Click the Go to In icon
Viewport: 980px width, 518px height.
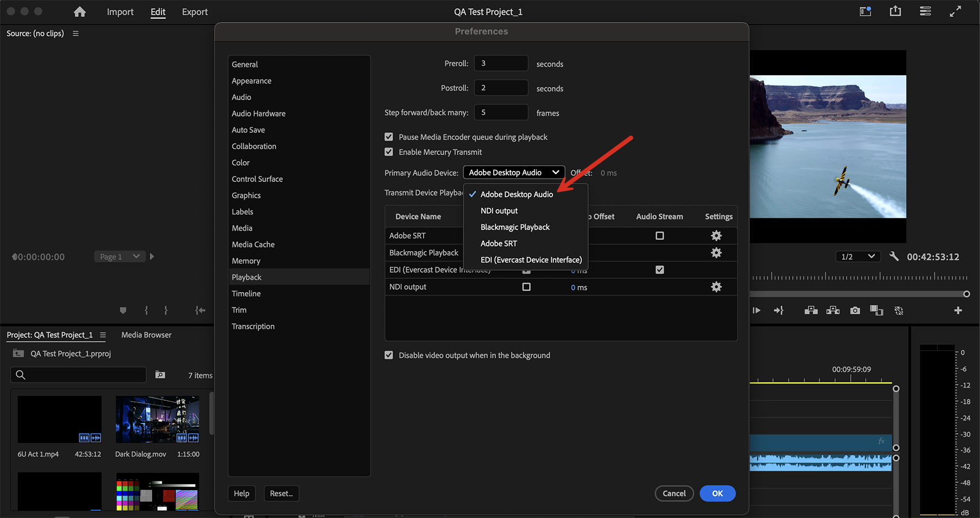pyautogui.click(x=200, y=310)
